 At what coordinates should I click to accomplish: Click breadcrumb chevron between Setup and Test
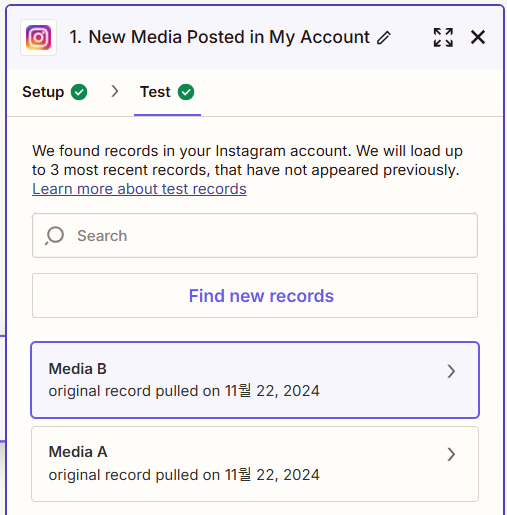[115, 91]
